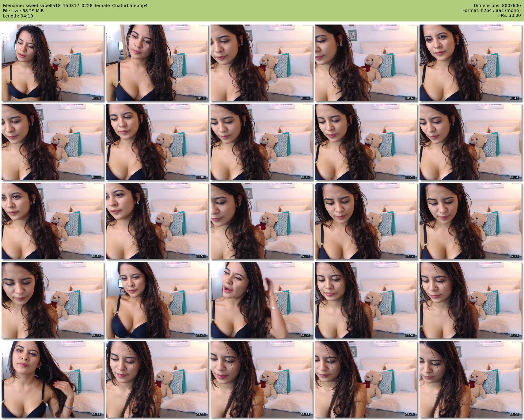Click the File size 68.29 MiB label

(x=23, y=11)
